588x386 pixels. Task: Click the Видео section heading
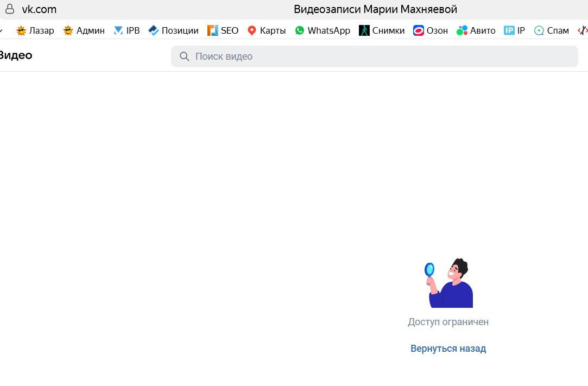click(15, 55)
